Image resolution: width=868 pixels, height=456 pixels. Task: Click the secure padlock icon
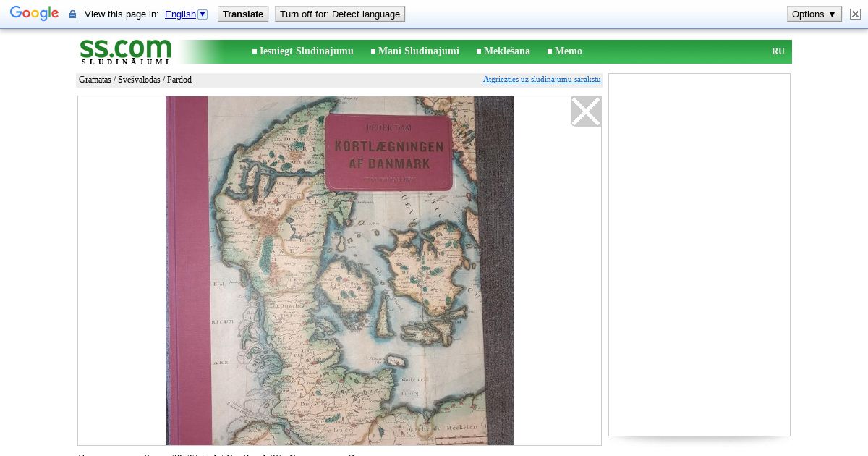72,14
